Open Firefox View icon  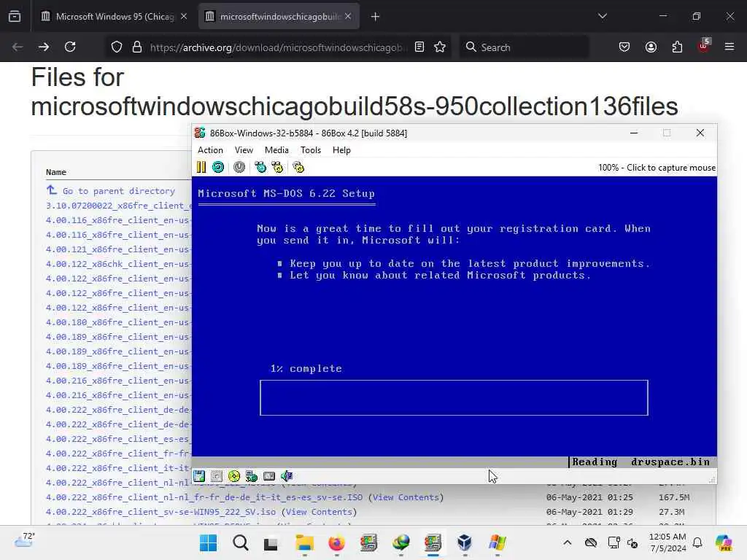pyautogui.click(x=15, y=17)
